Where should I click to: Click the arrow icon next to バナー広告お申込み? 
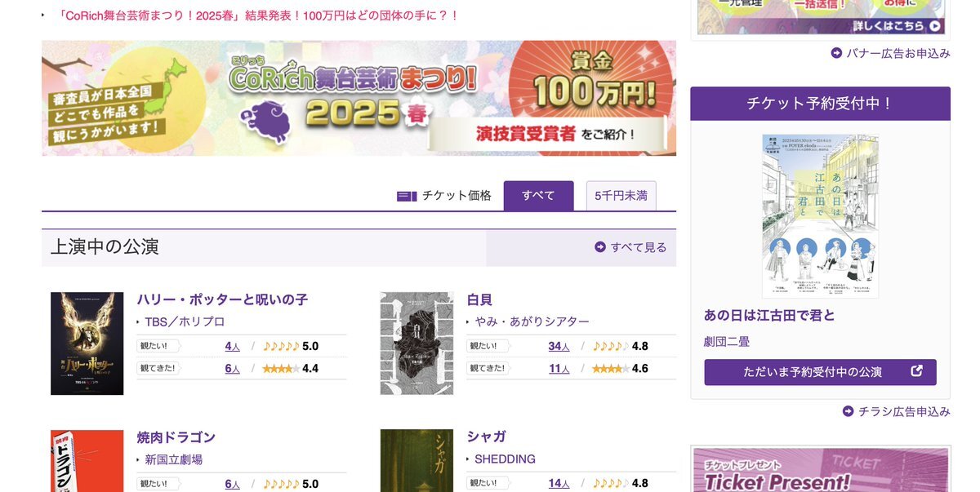tap(836, 53)
